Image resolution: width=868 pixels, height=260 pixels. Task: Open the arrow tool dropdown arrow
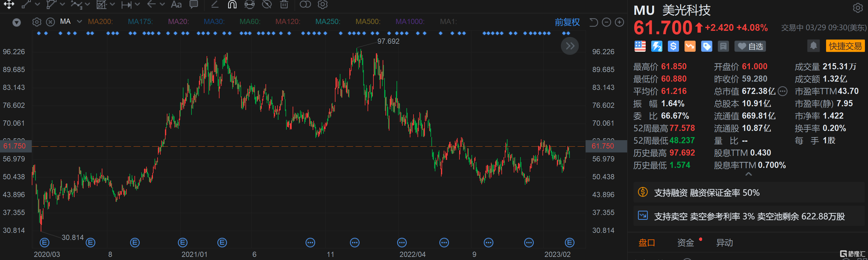[x=162, y=4]
